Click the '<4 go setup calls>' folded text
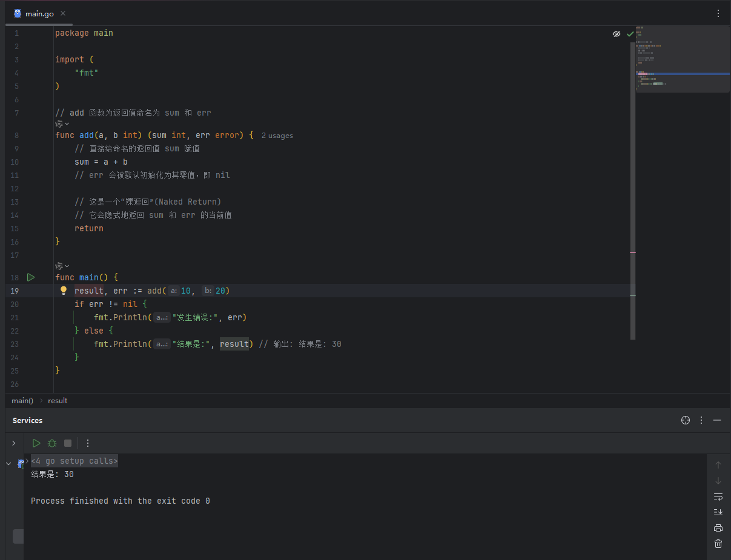The image size is (731, 560). click(x=74, y=461)
